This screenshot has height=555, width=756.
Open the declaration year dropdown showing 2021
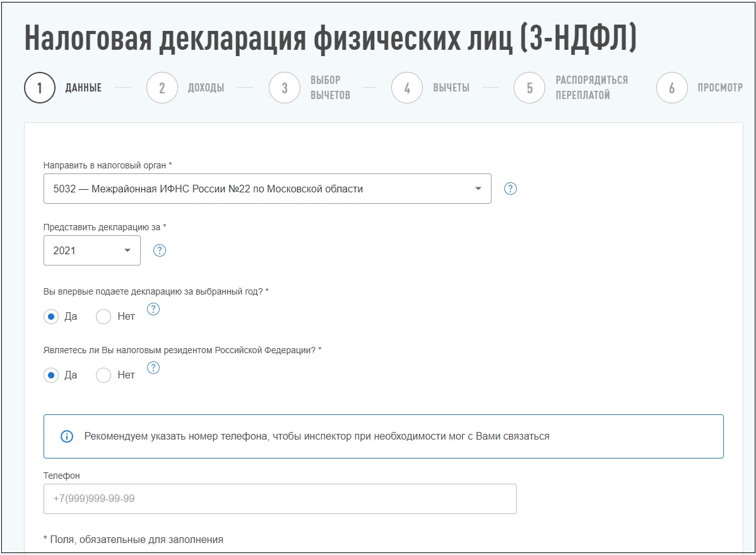[92, 250]
